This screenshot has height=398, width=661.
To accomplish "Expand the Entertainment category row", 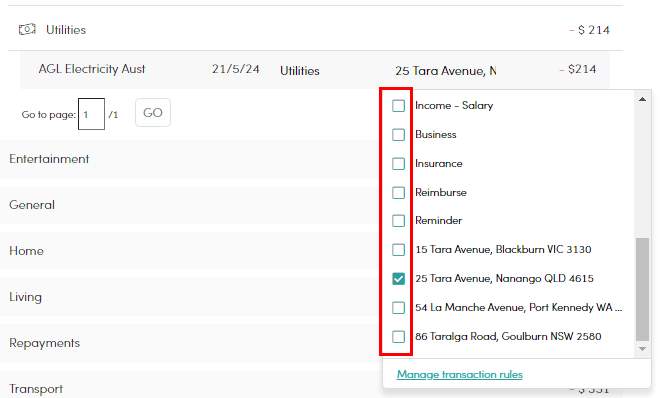I will coord(190,159).
